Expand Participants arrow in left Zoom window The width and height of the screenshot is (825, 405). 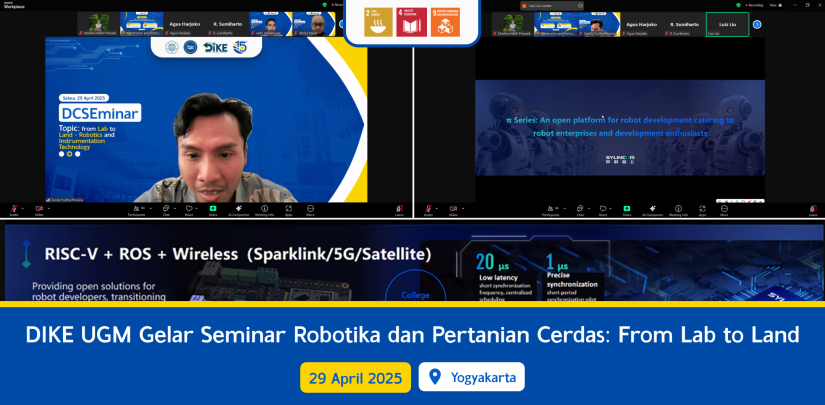[x=150, y=208]
